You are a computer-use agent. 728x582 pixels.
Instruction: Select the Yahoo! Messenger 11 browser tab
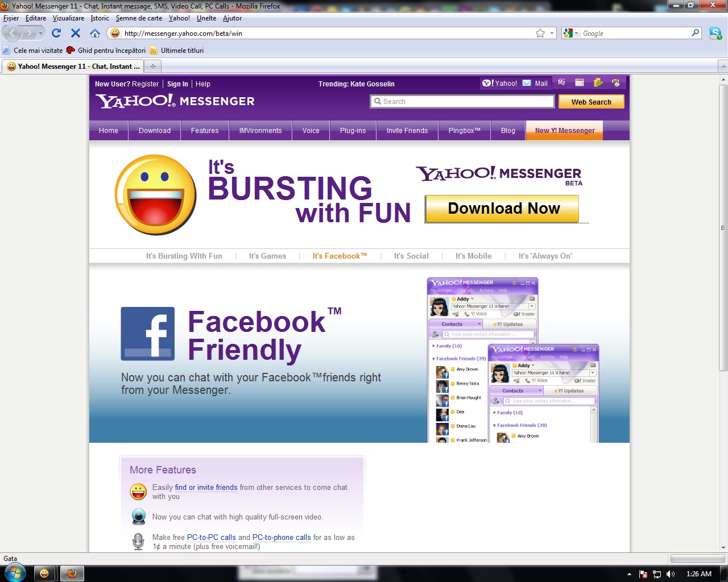[x=73, y=66]
